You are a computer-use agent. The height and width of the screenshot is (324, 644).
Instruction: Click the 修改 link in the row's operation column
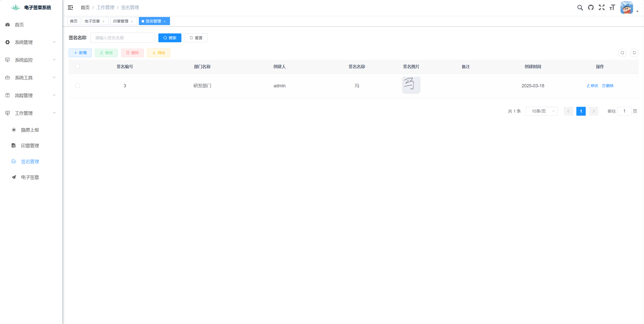point(592,86)
